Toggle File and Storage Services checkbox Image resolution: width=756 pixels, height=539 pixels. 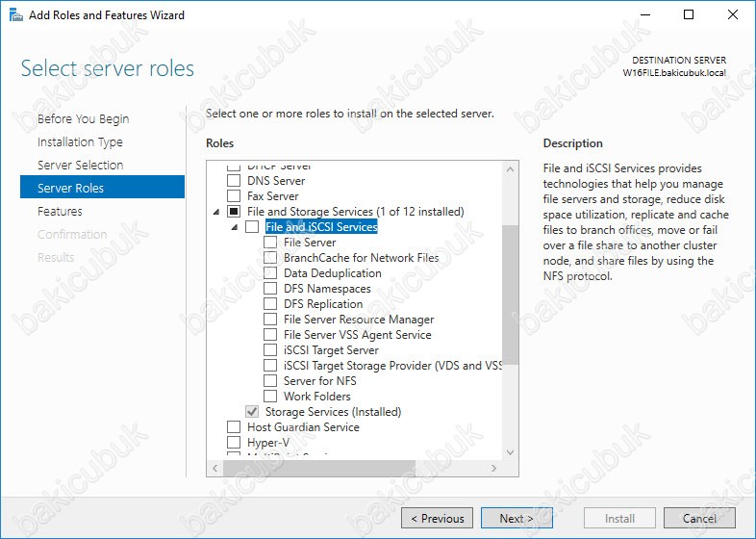[234, 212]
